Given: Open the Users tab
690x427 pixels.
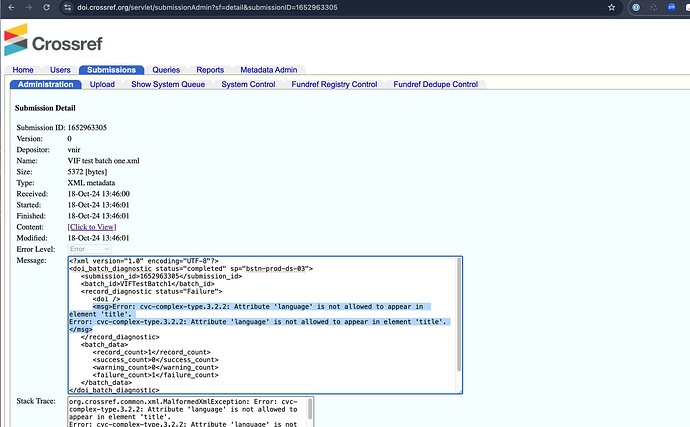Looking at the screenshot, I should click(60, 70).
